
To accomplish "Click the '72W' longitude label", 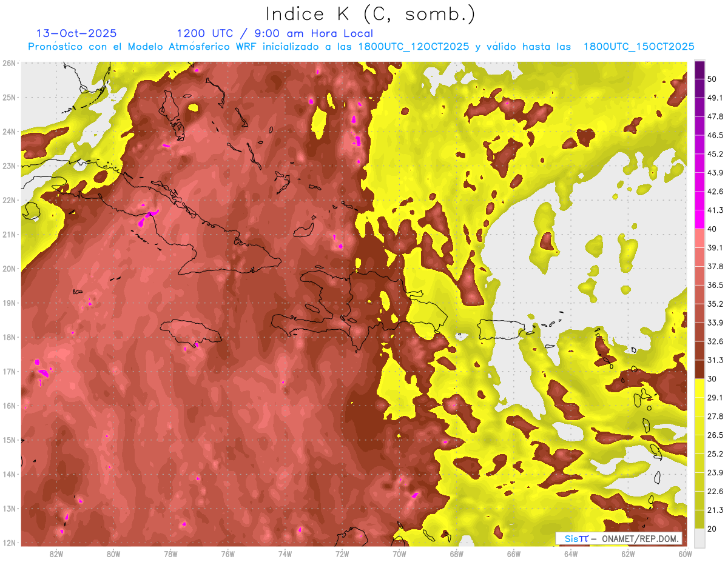I will pos(342,554).
